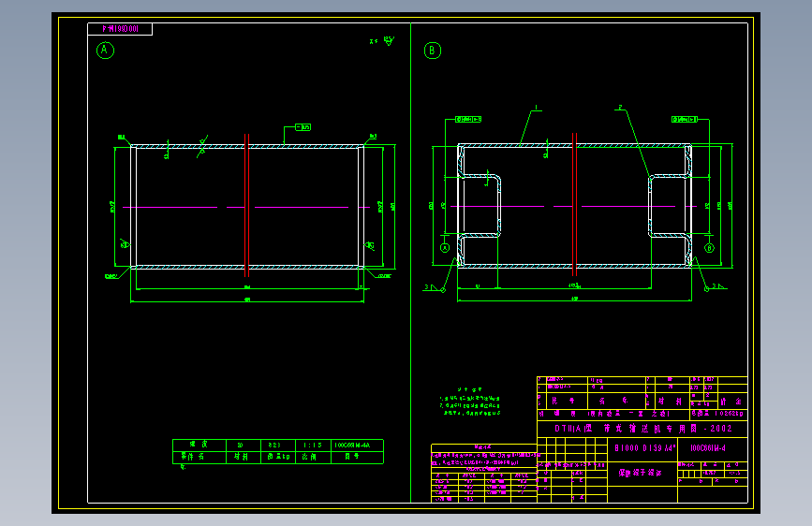Select the right tolerance frame above view B
This screenshot has height=526, width=812.
684,119
